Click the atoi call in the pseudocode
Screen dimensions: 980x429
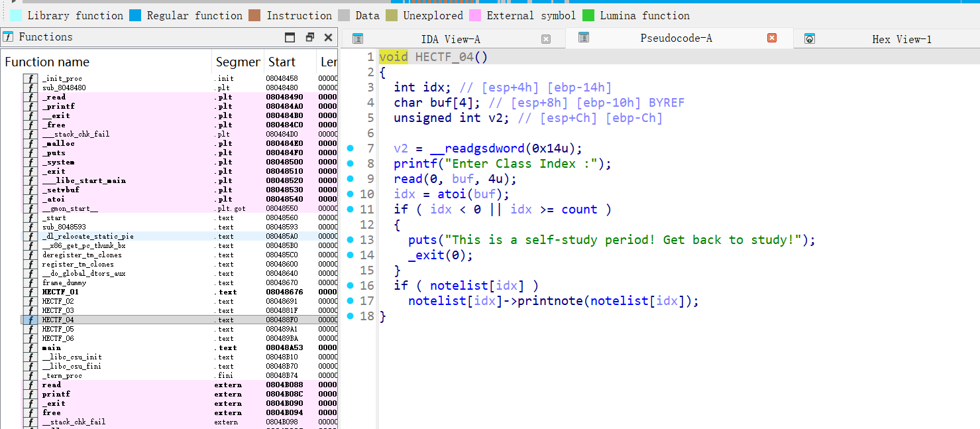coord(453,194)
